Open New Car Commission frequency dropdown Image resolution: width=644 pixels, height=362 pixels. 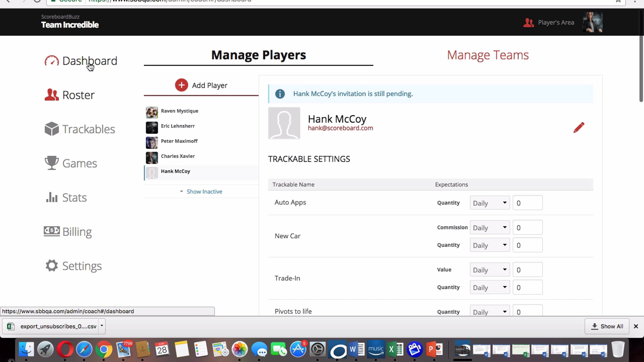tap(490, 227)
